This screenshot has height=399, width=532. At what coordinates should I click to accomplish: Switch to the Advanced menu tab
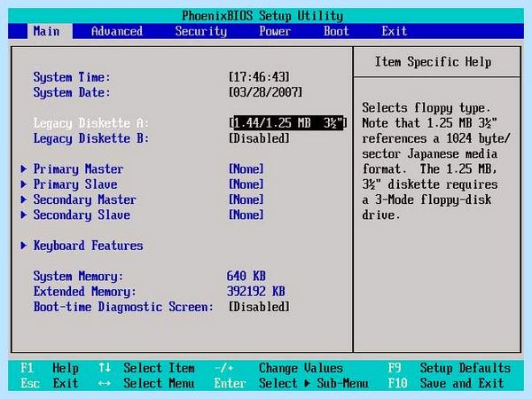click(x=117, y=31)
